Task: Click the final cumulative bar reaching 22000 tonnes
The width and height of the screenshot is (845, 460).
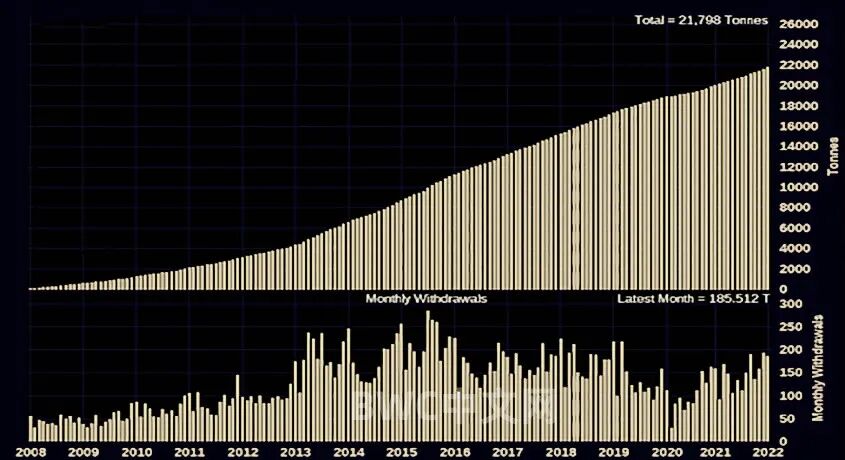Action: pos(767,178)
